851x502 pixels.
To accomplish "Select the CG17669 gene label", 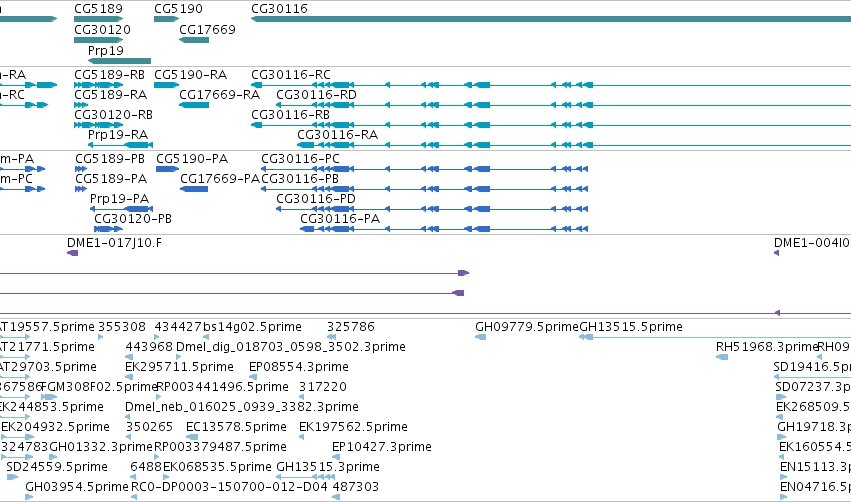I will [207, 29].
